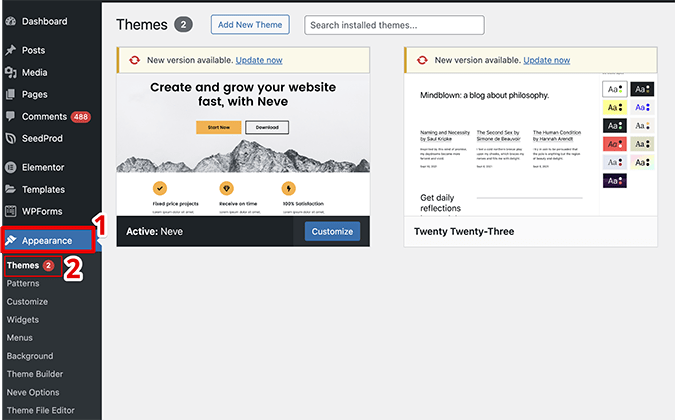Click the Comments speech bubble icon
This screenshot has width=675, height=420.
click(11, 116)
